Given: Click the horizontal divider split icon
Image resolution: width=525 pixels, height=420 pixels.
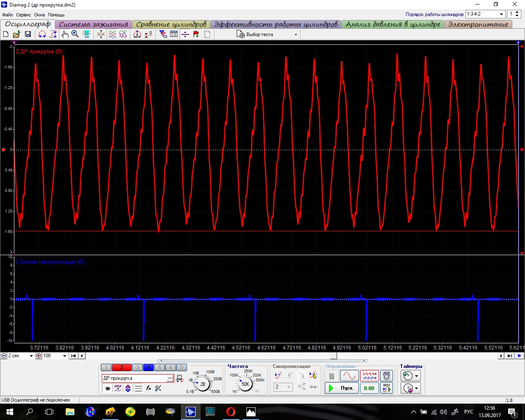Looking at the screenshot, I should 185,34.
